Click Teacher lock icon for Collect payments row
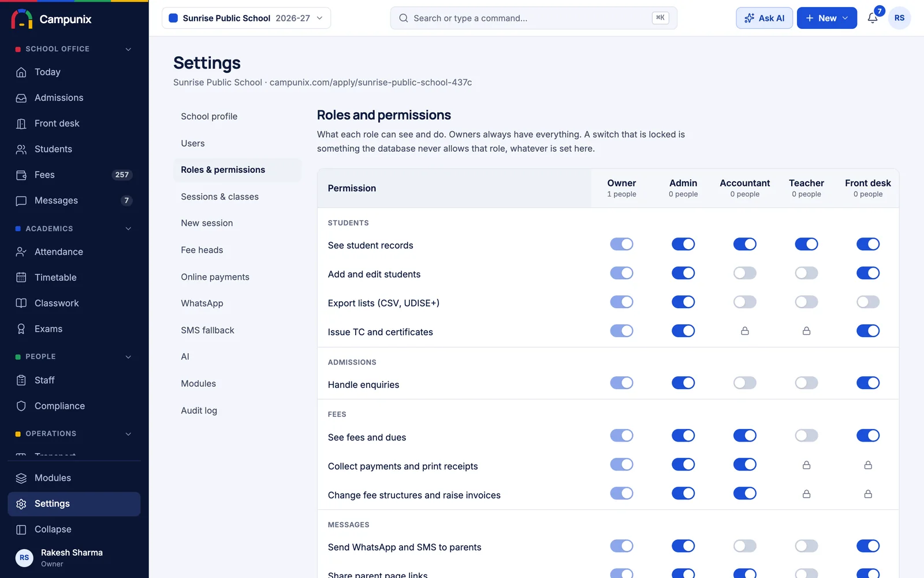 point(807,465)
